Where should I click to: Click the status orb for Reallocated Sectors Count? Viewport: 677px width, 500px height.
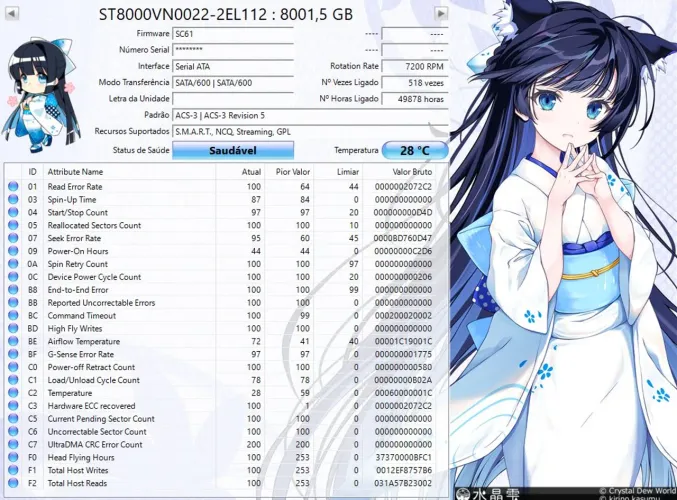(13, 225)
